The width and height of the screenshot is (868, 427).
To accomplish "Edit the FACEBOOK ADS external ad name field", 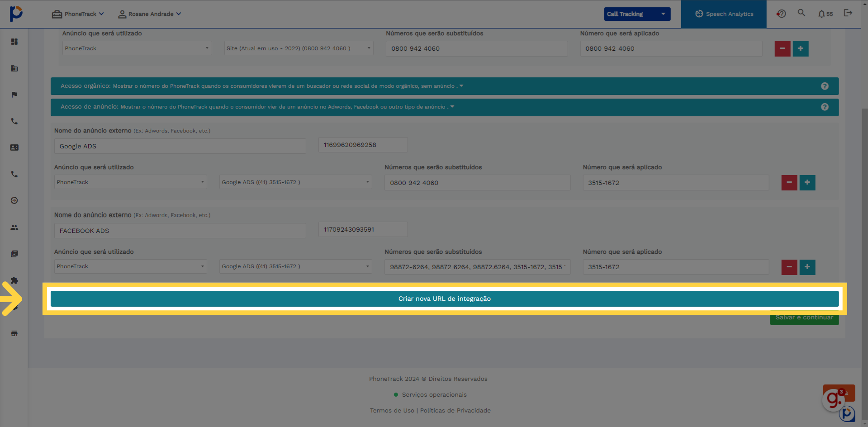I will click(180, 231).
